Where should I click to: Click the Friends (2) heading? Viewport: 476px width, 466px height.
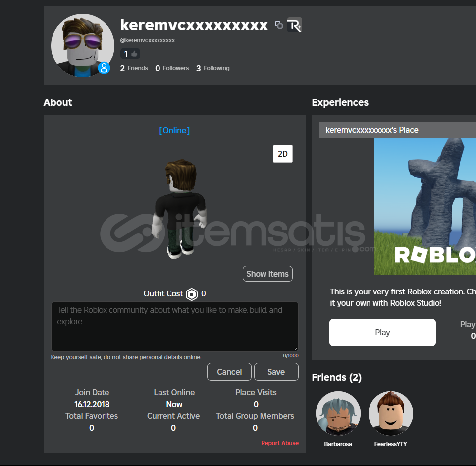(x=337, y=378)
